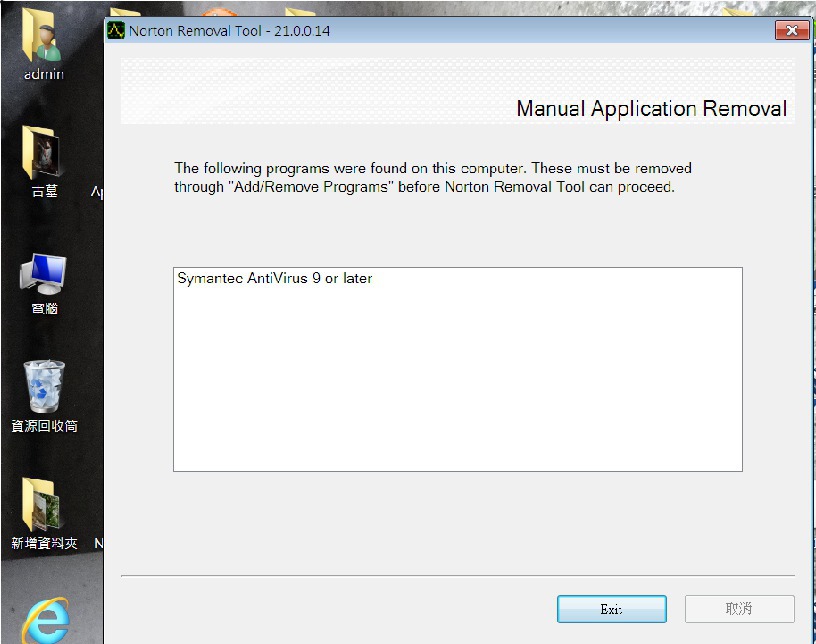The image size is (816, 644).
Task: Click the Exit button
Action: tap(611, 609)
